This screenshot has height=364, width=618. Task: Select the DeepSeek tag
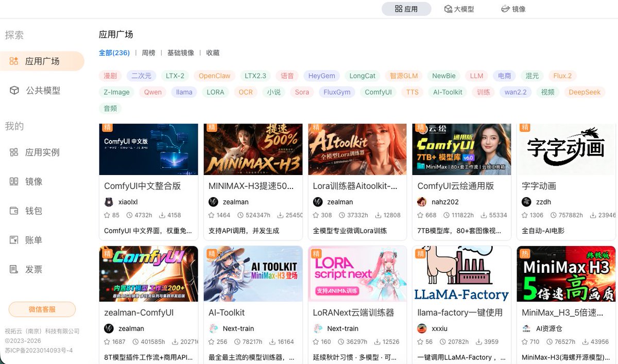point(585,92)
